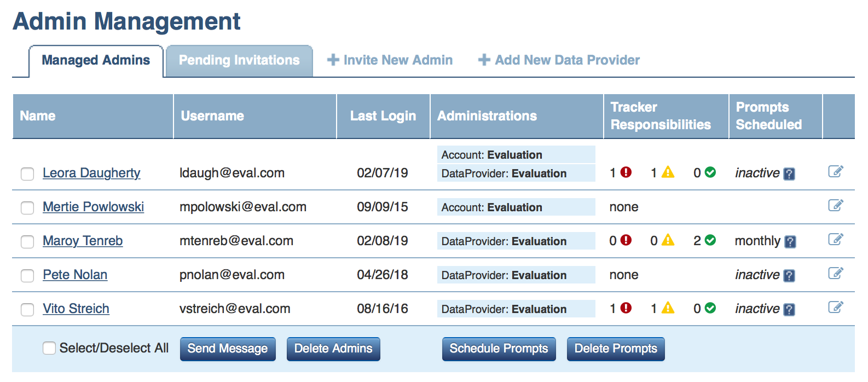This screenshot has width=868, height=382.
Task: Click help icon next to Pete Nolan's inactive status
Action: click(789, 275)
